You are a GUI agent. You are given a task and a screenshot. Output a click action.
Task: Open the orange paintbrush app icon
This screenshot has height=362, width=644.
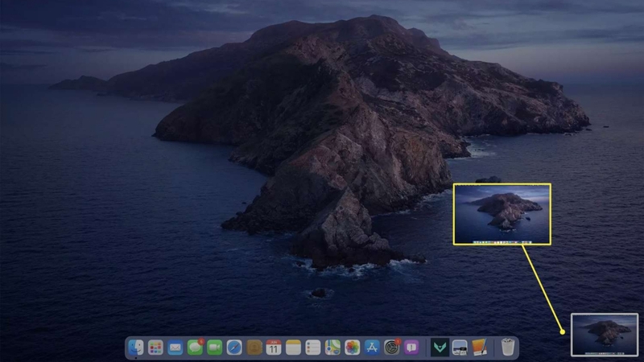[x=479, y=348]
